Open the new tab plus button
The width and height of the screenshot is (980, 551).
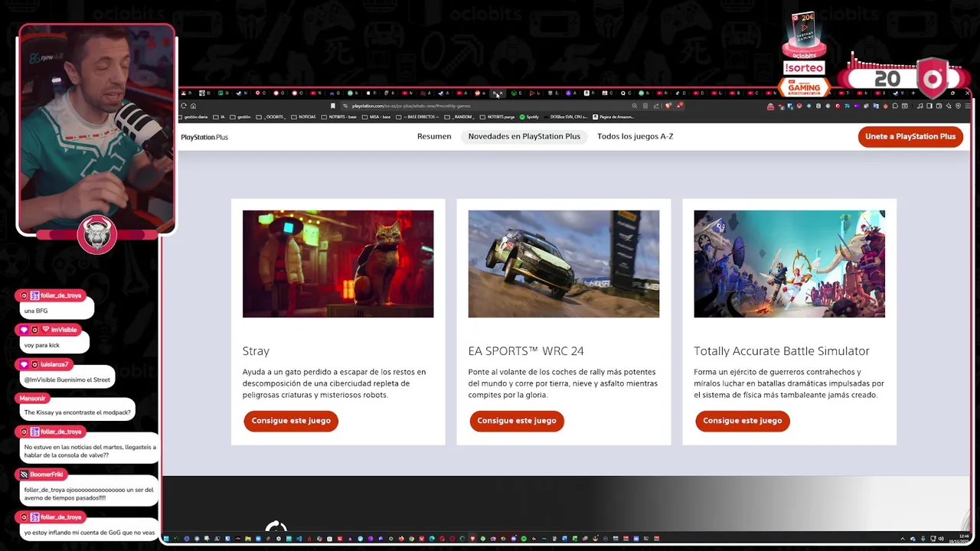coord(913,93)
